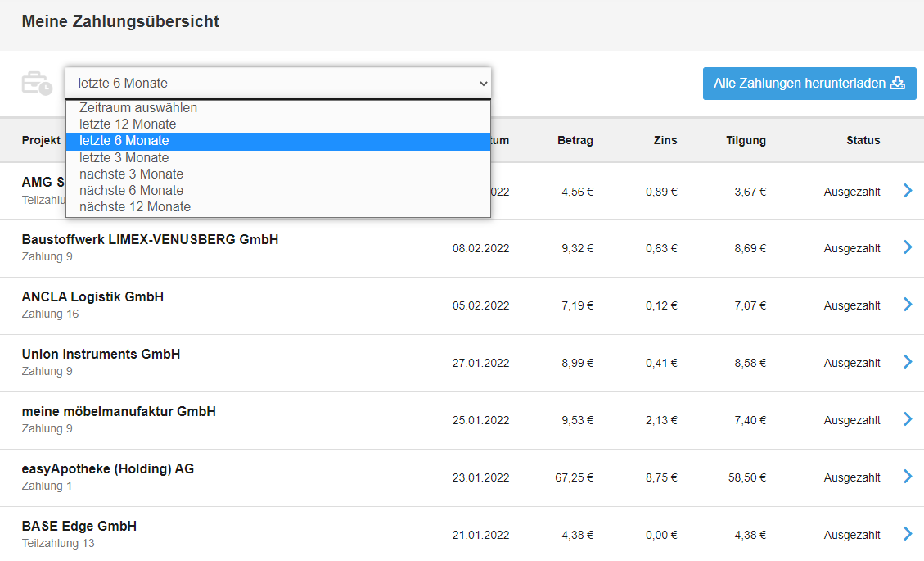Viewport: 924px width, 561px height.
Task: Choose 'letzte 3 Monate' from list
Action: 124,158
